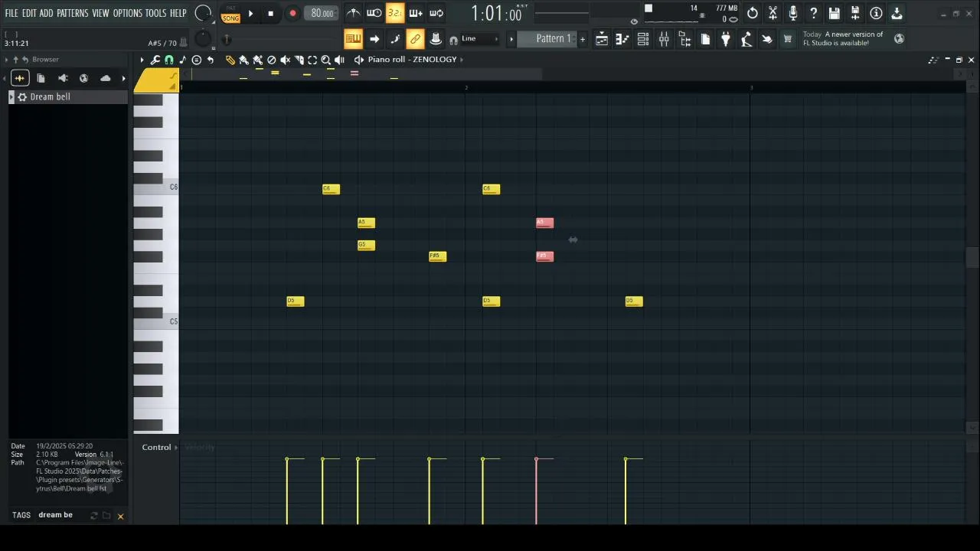Open the piano roll tools wrench menu

point(155,60)
